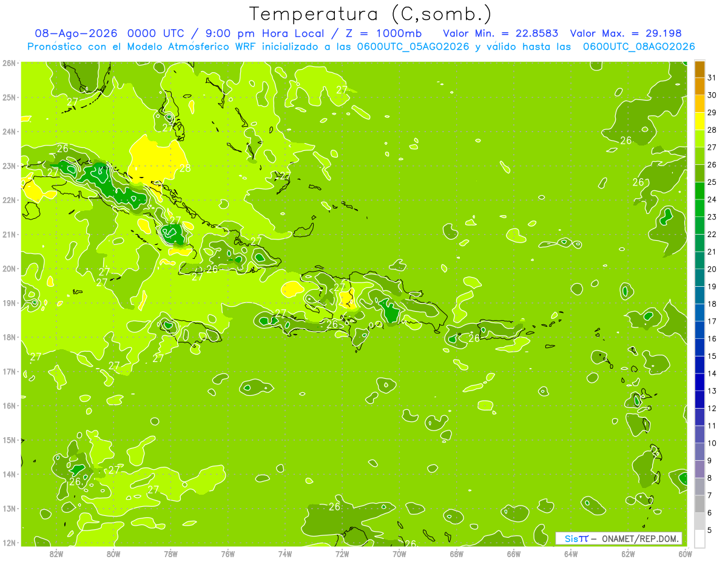This screenshot has width=728, height=562.
Task: Click the 66W longitude axis label
Action: click(x=514, y=554)
